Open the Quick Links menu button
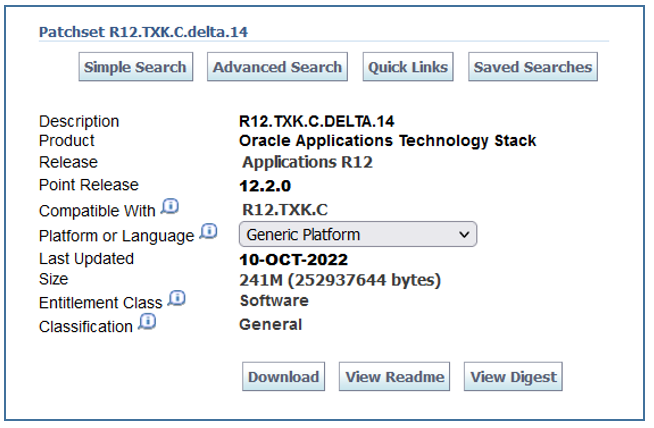654x428 pixels. pos(408,67)
